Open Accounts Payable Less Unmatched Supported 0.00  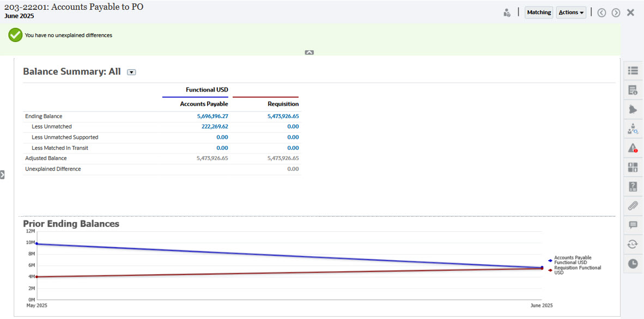(222, 137)
